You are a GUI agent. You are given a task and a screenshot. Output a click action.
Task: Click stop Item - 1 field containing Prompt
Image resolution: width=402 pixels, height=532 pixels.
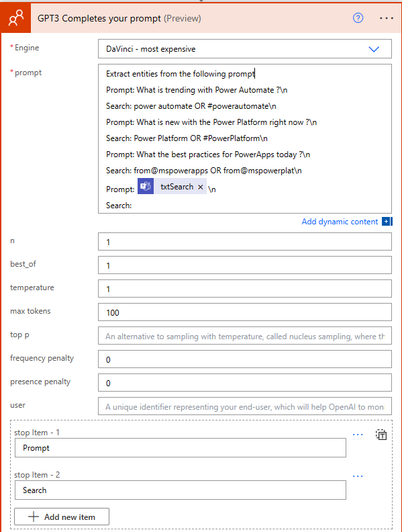(x=181, y=448)
